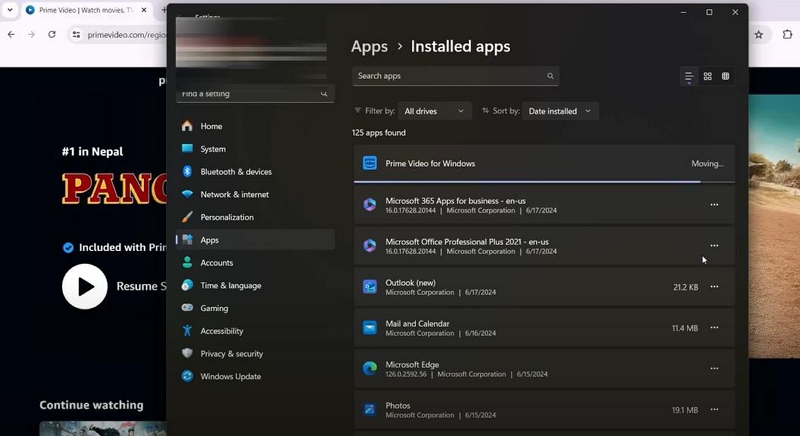This screenshot has width=800, height=436.
Task: Click the Network wifi icon
Action: 187,194
